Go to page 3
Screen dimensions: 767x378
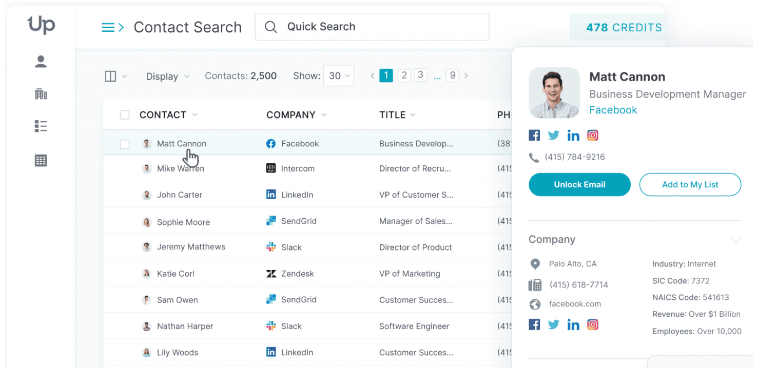[x=420, y=75]
